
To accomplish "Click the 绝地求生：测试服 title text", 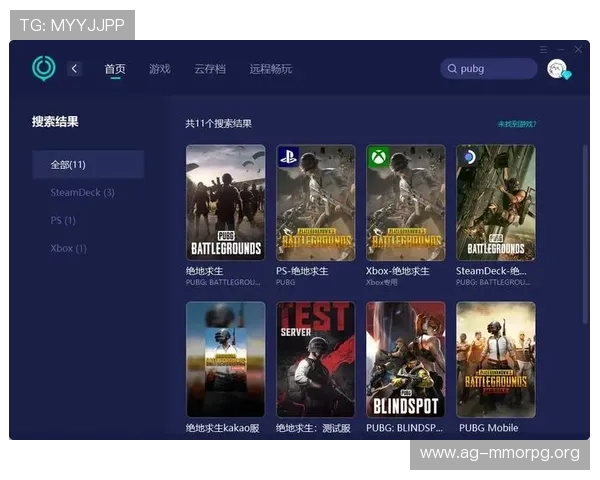I will coord(313,428).
